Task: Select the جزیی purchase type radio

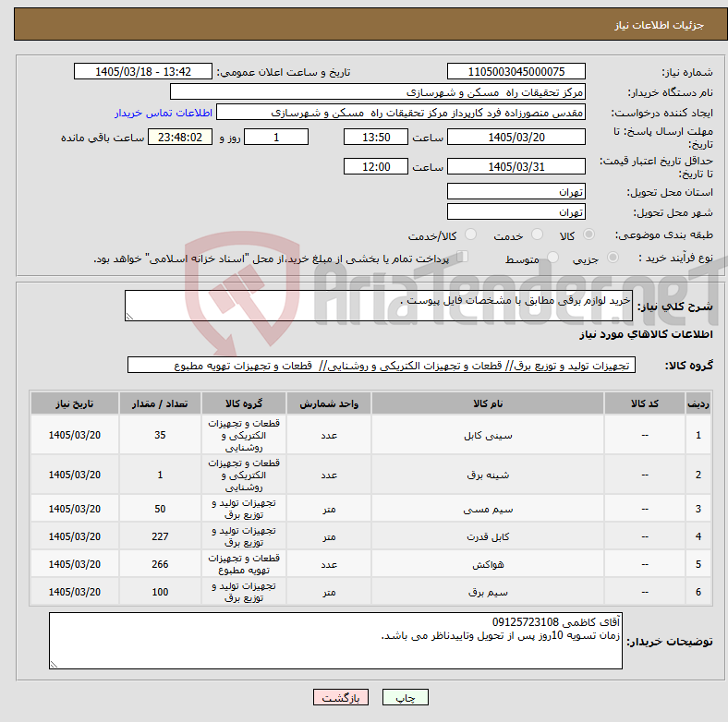Action: click(x=613, y=257)
